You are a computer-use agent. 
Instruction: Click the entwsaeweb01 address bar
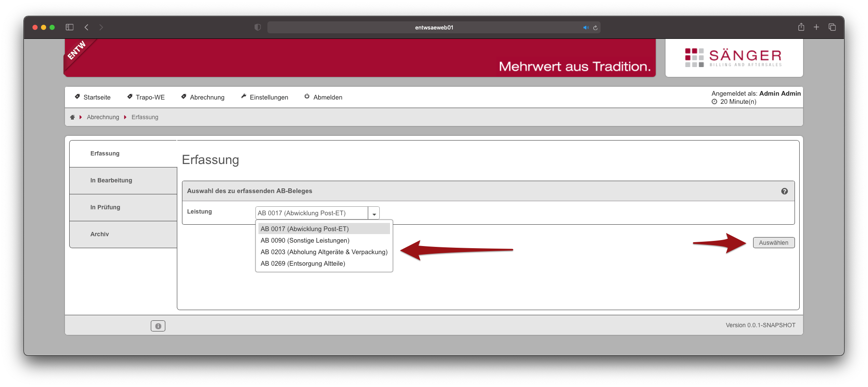(434, 27)
